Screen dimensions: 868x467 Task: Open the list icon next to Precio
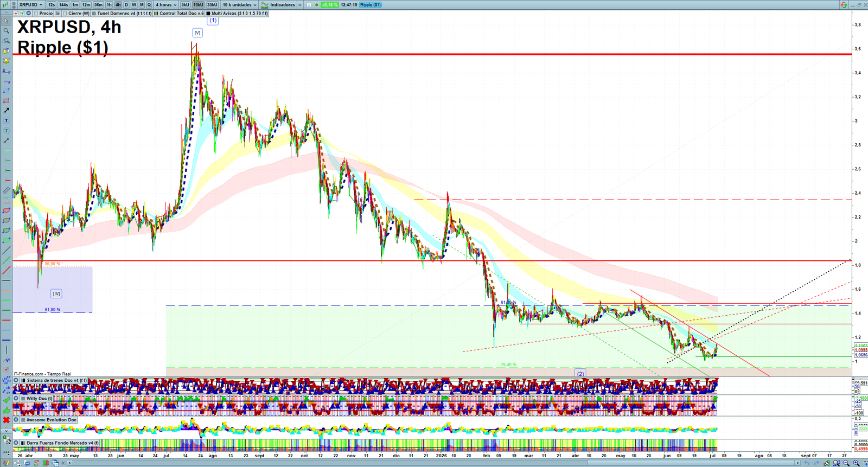58,13
